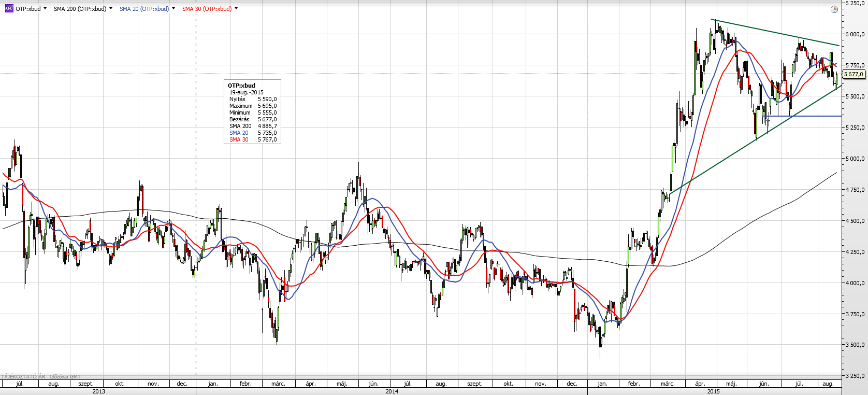Click the ápr. label in year 2015
Screen dimensions: 868x395
(x=700, y=384)
